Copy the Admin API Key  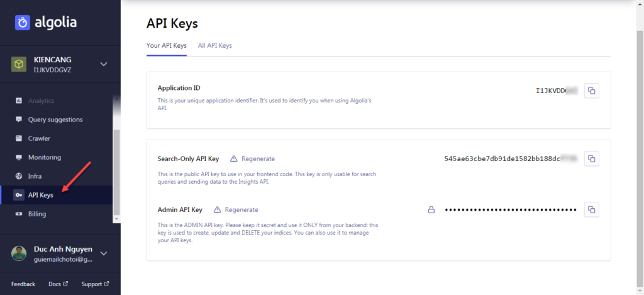tap(591, 209)
